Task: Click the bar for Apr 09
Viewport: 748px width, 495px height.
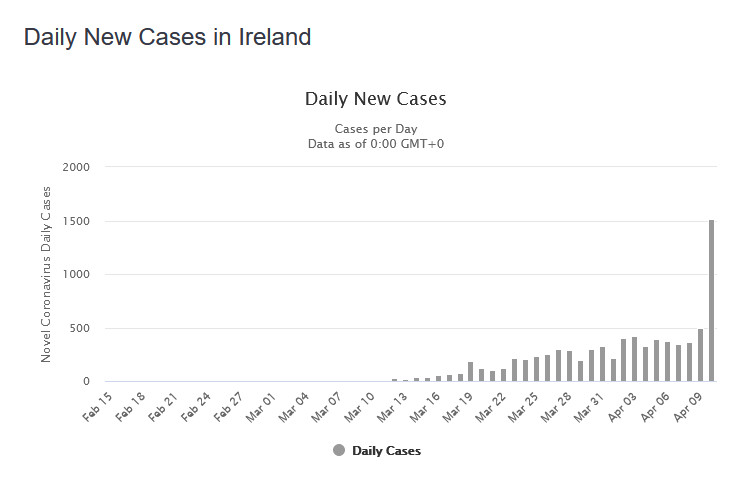Action: 700,355
